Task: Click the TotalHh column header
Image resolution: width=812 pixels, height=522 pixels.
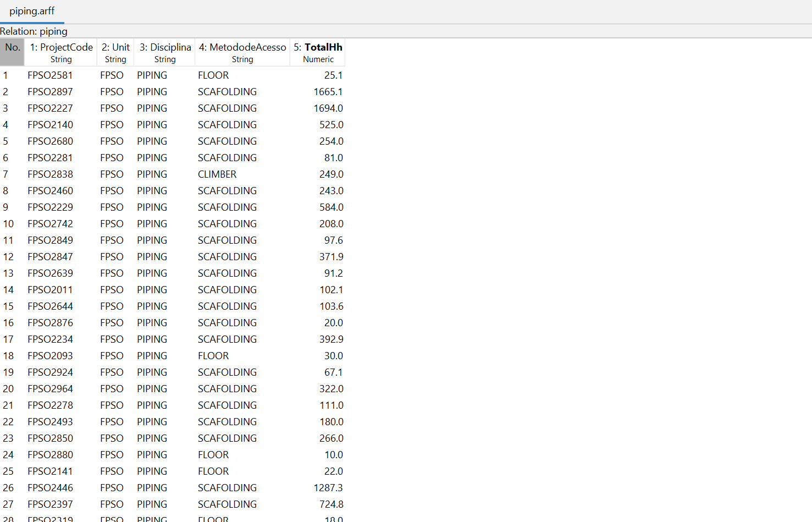Action: pos(318,52)
